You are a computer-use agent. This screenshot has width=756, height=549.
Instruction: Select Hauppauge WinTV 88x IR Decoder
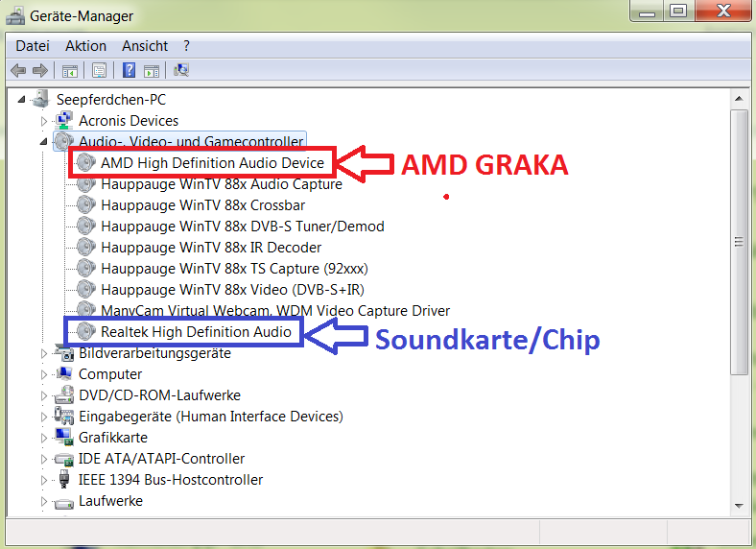click(x=211, y=248)
